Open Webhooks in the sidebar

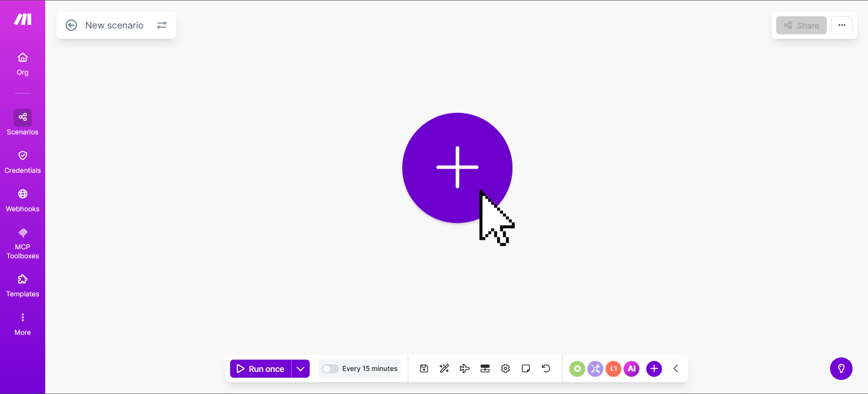(x=23, y=200)
